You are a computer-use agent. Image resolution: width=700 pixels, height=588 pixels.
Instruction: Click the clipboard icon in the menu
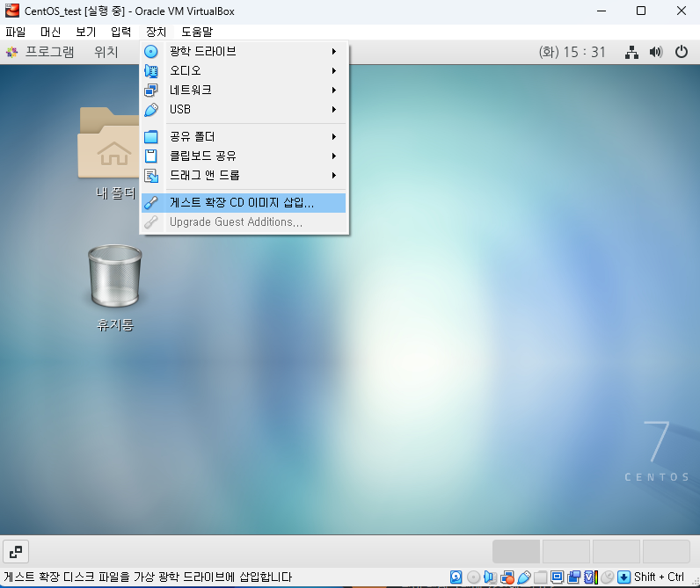(151, 156)
